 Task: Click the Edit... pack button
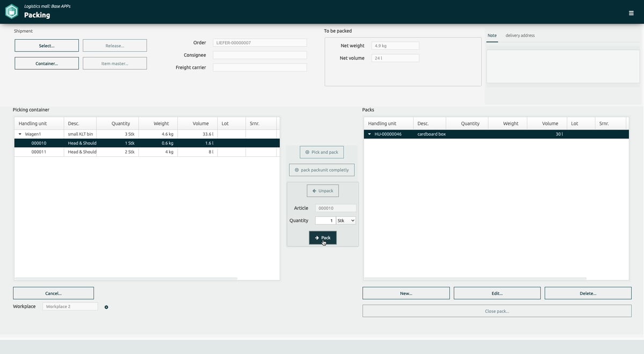[497, 293]
